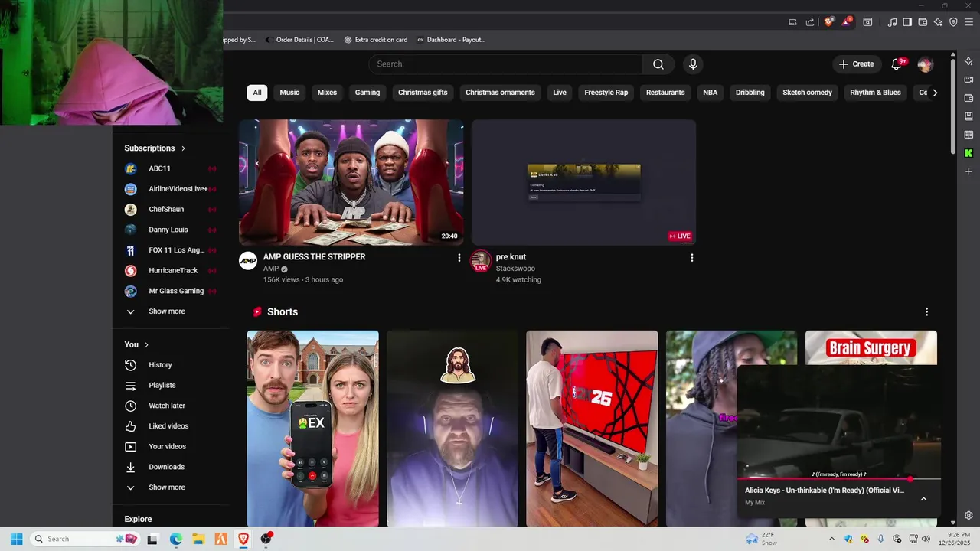Screen dimensions: 980x551
Task: Open Leo AI in the right sidebar
Action: coord(969,61)
